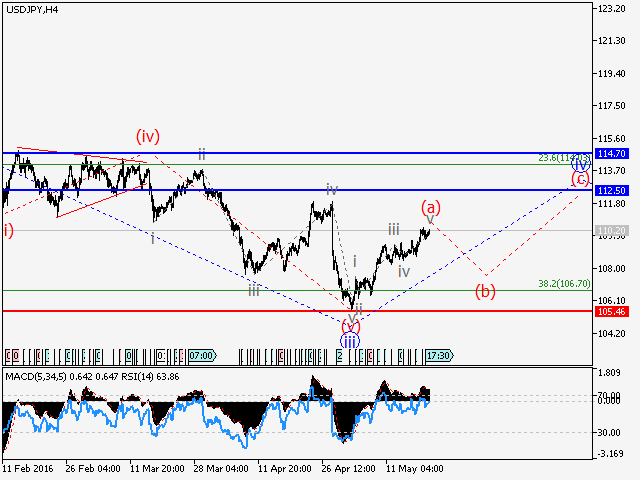Select the blue 114.70 price label
The height and width of the screenshot is (480, 640).
(611, 153)
